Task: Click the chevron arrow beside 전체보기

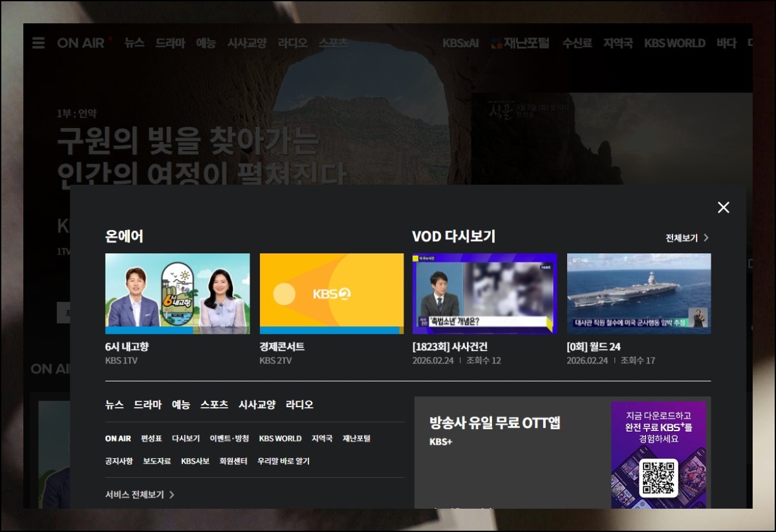Action: pos(706,238)
